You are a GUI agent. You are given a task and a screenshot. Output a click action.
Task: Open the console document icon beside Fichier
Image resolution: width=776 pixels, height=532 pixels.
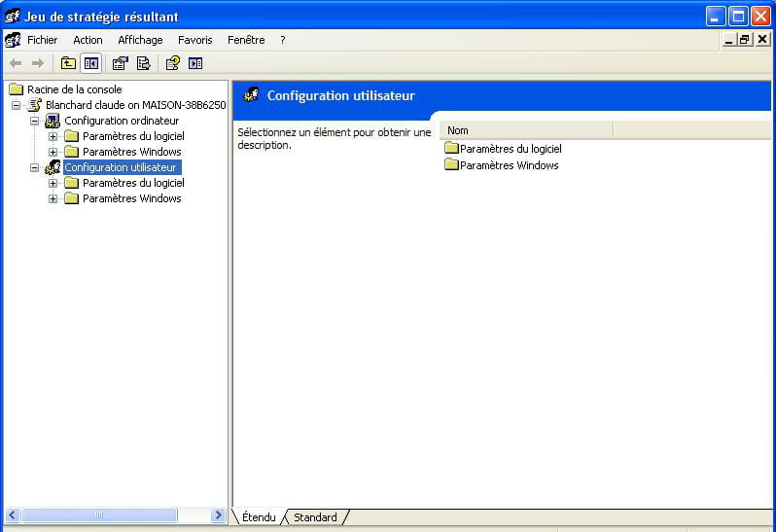(x=13, y=40)
